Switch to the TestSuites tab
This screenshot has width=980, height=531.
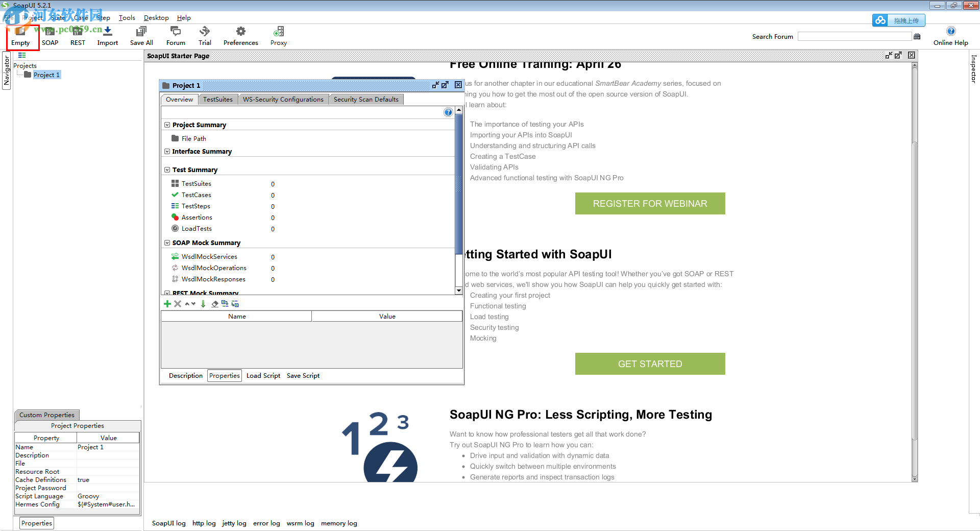coord(218,100)
